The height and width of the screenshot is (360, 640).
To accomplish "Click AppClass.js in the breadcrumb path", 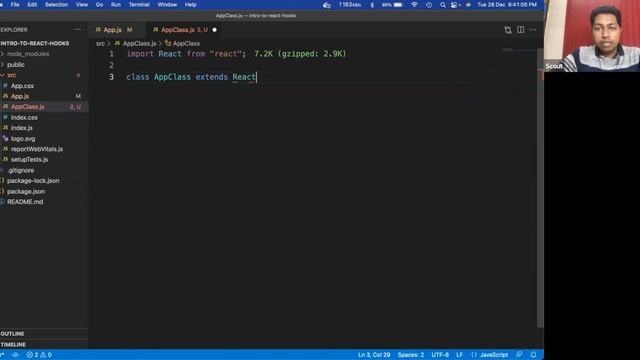I will coord(139,43).
